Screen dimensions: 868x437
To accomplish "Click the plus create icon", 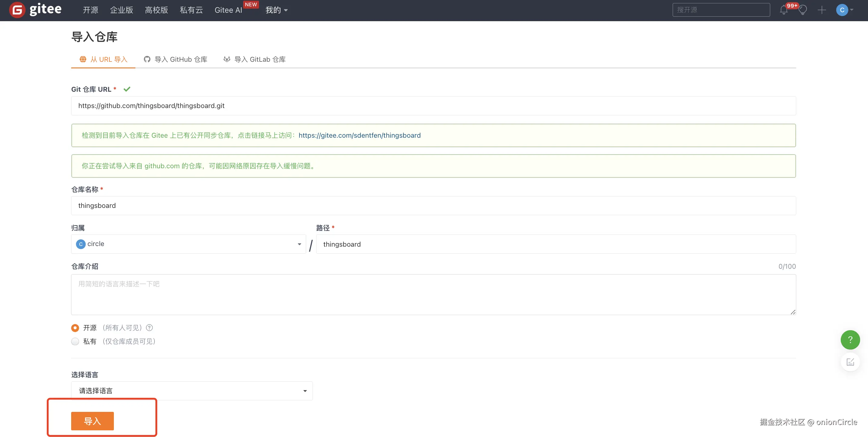I will point(821,10).
